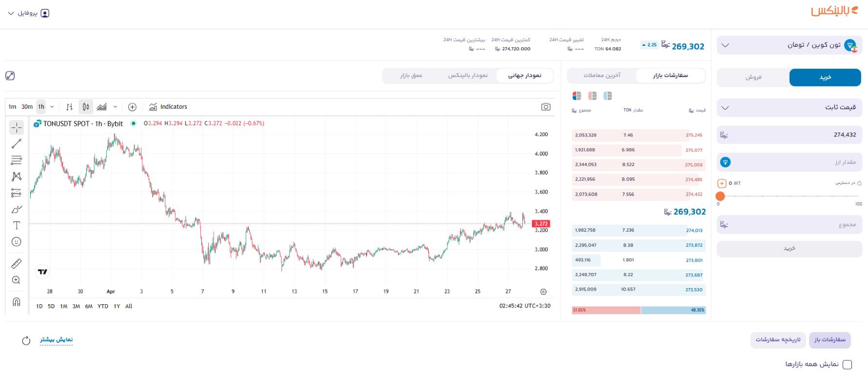
Task: Switch to the فروش (sell) toggle
Action: pos(753,77)
